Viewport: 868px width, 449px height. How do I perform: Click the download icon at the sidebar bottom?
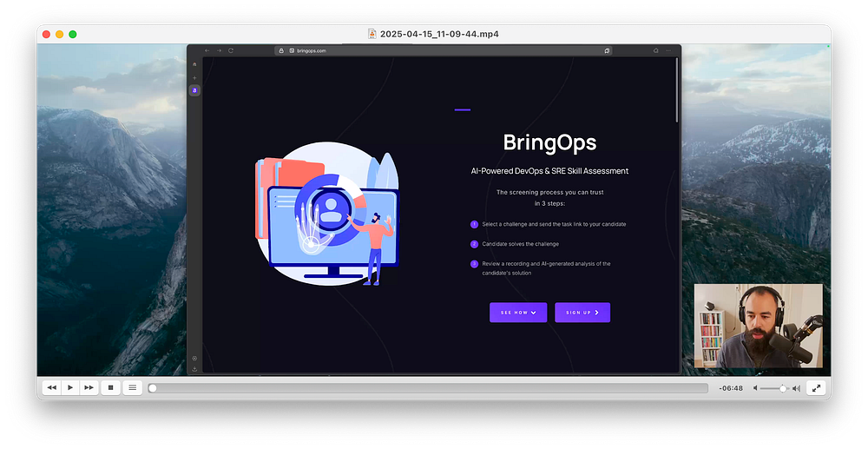tap(194, 369)
